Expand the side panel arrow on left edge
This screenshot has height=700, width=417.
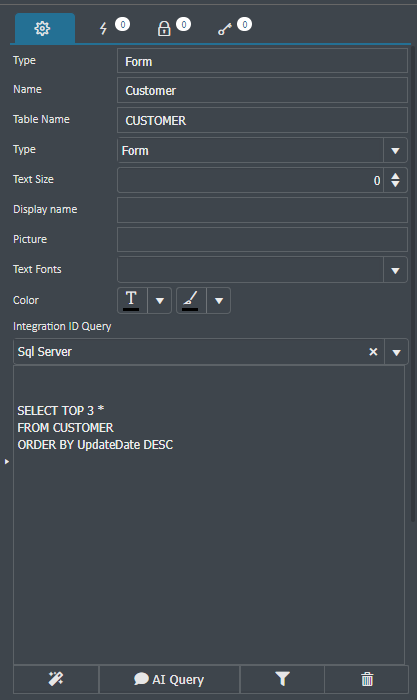pos(7,461)
